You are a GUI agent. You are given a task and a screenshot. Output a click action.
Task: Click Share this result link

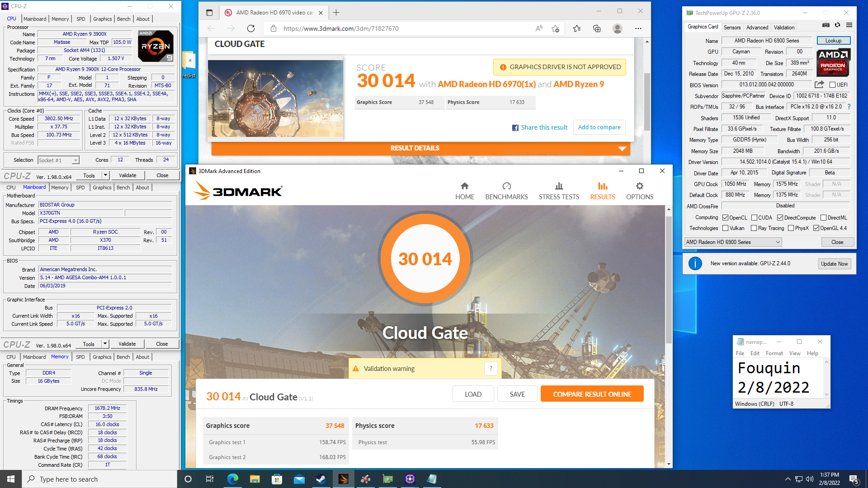(x=539, y=128)
